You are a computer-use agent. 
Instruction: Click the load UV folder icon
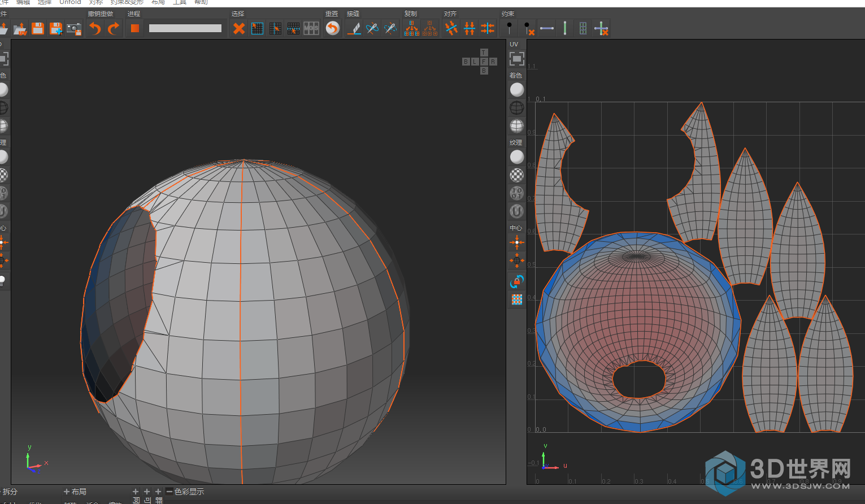[x=20, y=28]
